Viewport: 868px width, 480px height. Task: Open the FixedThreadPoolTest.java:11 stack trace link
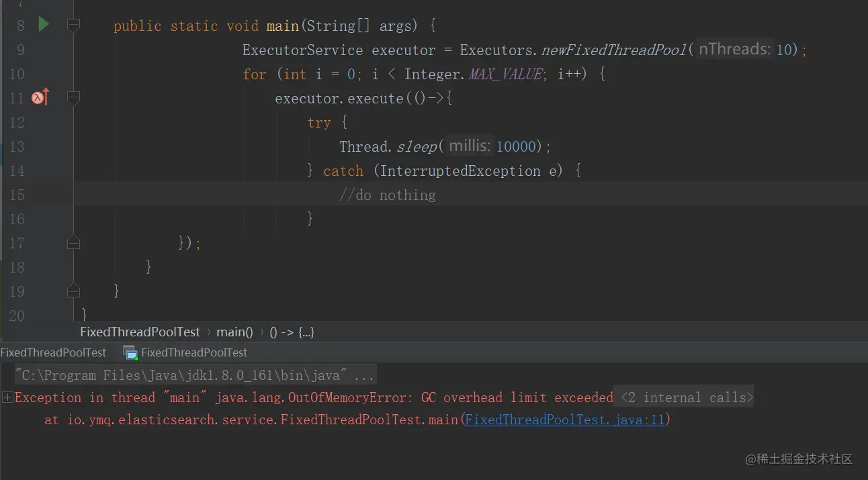click(x=564, y=420)
